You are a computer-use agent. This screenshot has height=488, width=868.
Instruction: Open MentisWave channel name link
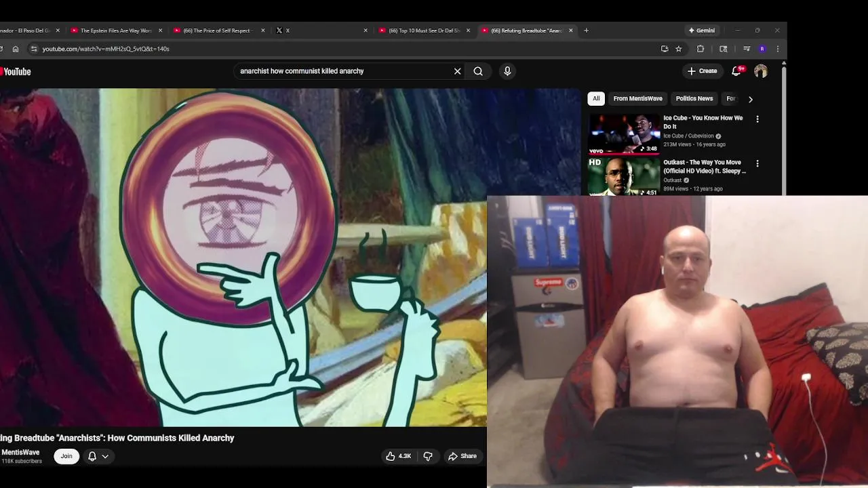[x=20, y=452]
